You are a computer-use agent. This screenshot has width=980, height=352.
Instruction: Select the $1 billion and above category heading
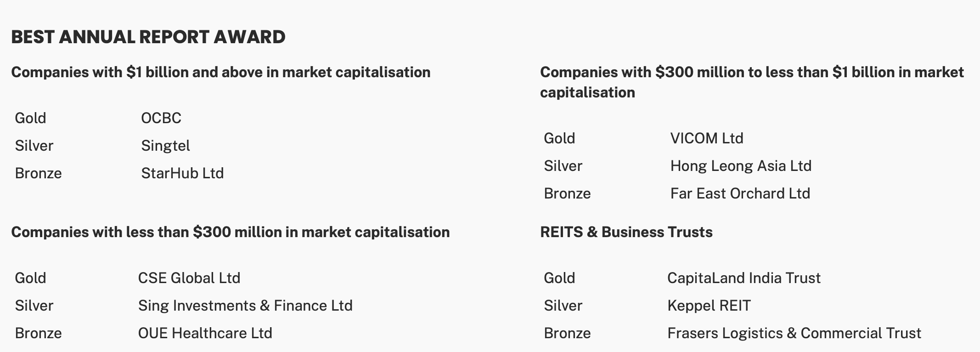tap(220, 72)
